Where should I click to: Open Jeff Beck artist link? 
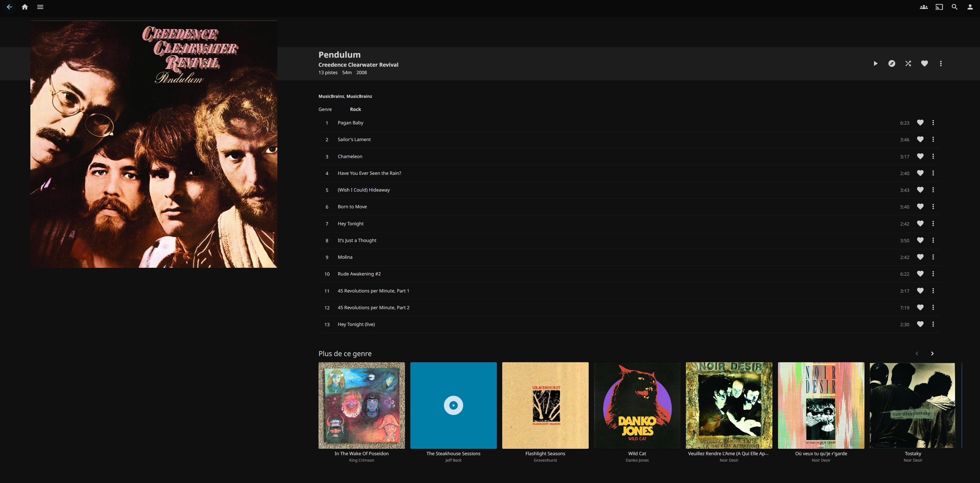pyautogui.click(x=454, y=460)
